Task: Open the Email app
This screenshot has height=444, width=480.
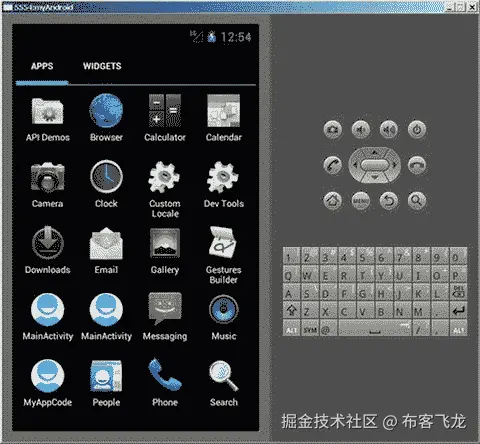Action: click(x=106, y=251)
